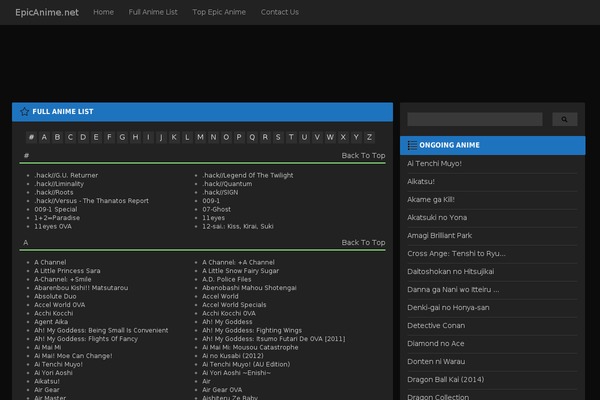Open Top Epic Anime page
Screen dimensions: 600x400
coord(219,12)
